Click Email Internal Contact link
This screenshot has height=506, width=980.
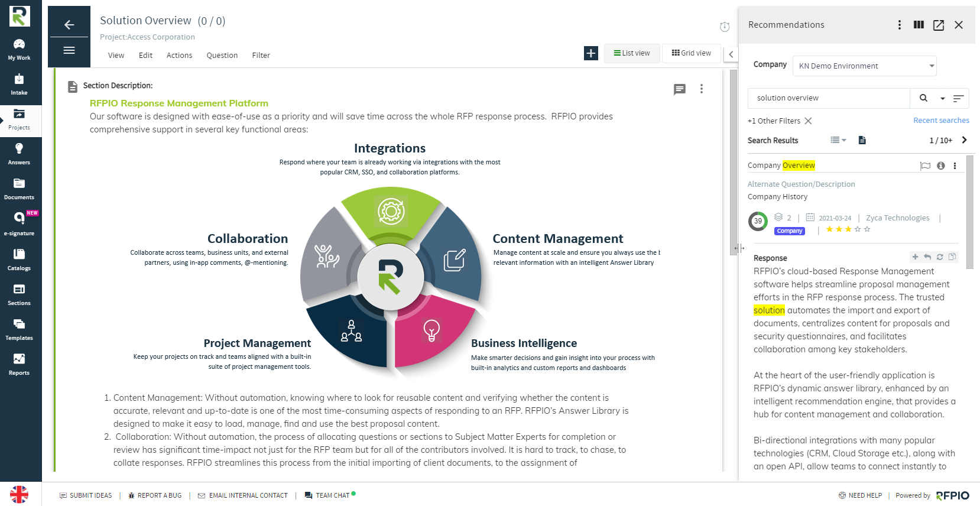pyautogui.click(x=243, y=495)
